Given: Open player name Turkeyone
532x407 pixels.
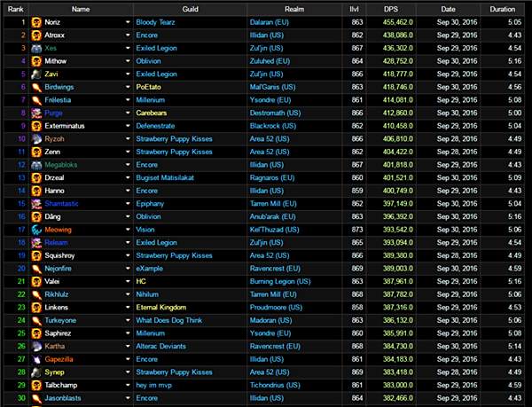Looking at the screenshot, I should point(60,320).
